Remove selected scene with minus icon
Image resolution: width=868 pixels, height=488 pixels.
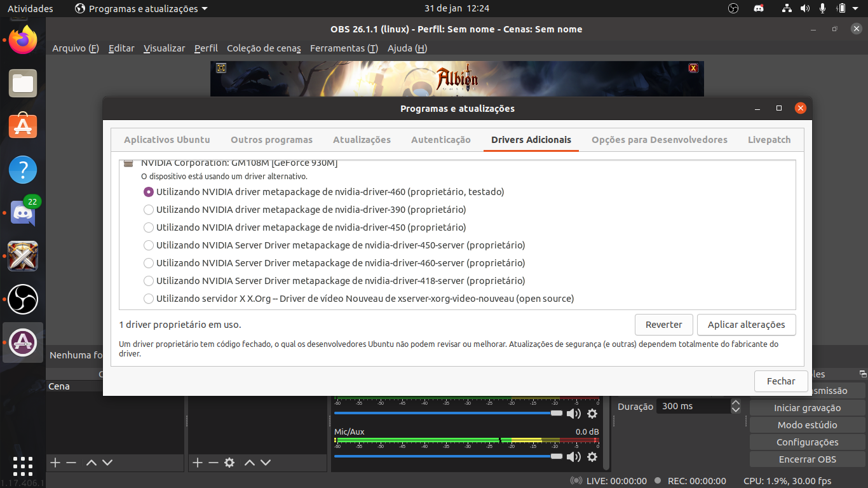[x=71, y=463]
